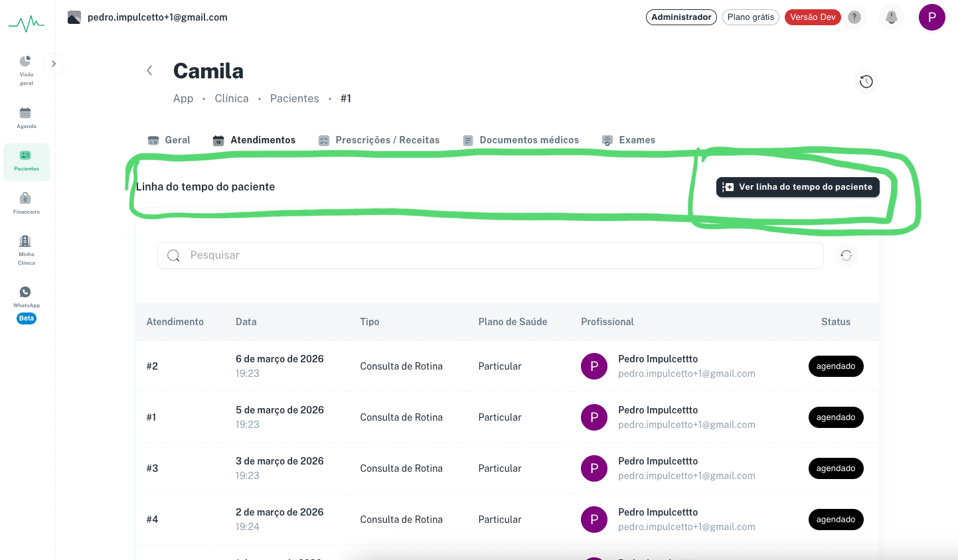
Task: Open the Agenda calendar icon
Action: click(25, 113)
